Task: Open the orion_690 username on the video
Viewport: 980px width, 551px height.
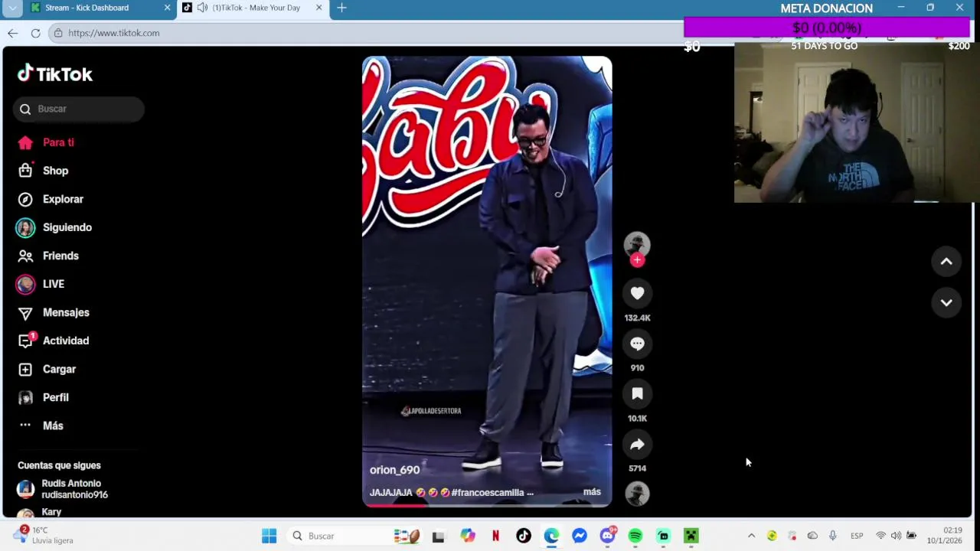Action: coord(394,470)
